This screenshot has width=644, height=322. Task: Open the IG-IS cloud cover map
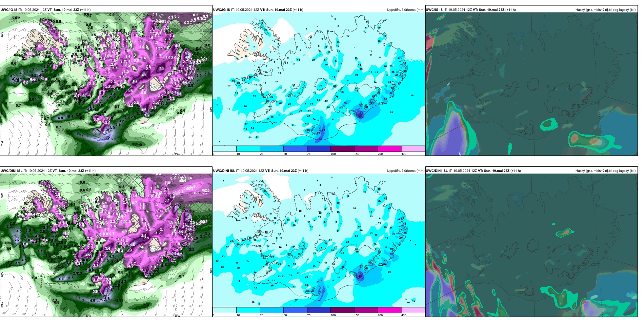pyautogui.click(x=531, y=84)
